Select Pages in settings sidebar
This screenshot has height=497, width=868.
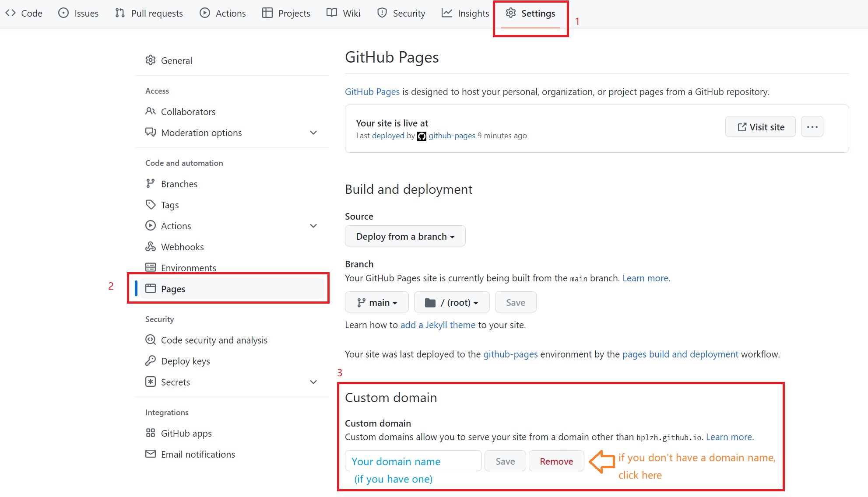[232, 289]
